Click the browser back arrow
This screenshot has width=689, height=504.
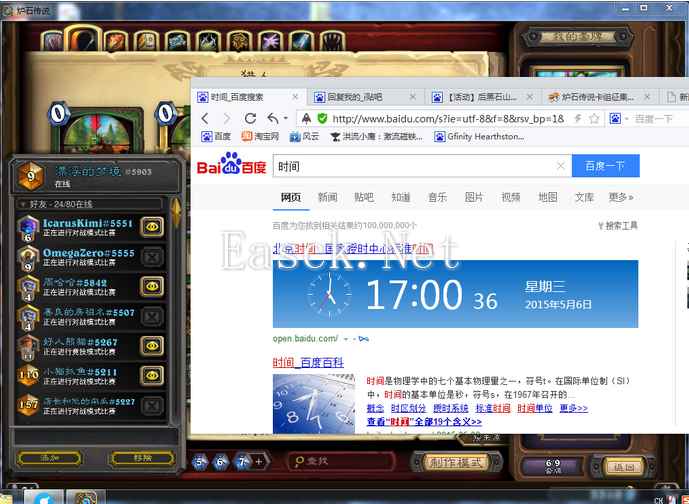pyautogui.click(x=204, y=118)
